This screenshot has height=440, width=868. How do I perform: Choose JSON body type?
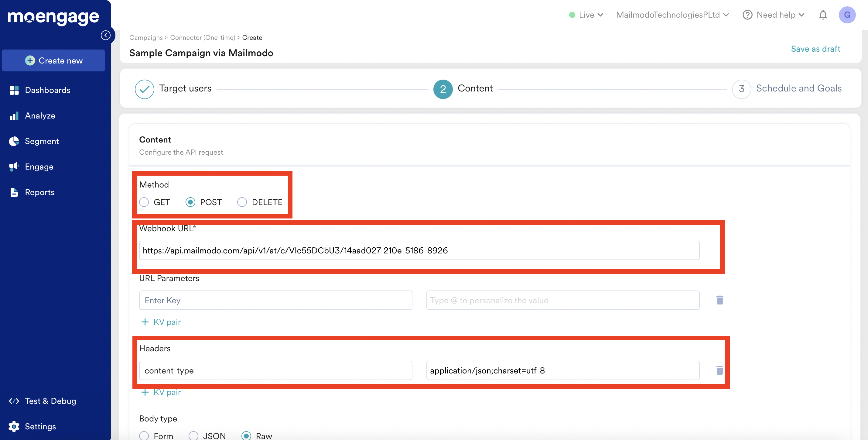pyautogui.click(x=193, y=436)
